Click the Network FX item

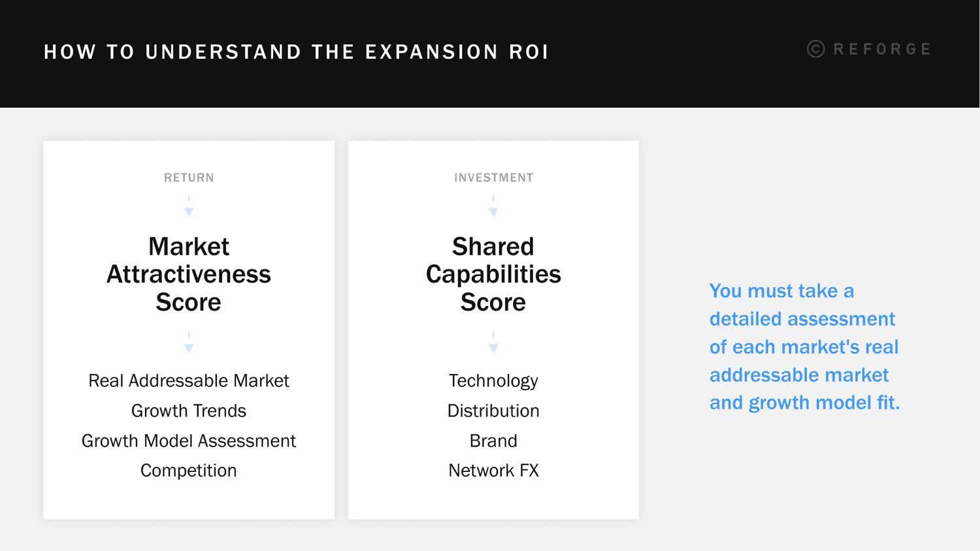tap(493, 471)
